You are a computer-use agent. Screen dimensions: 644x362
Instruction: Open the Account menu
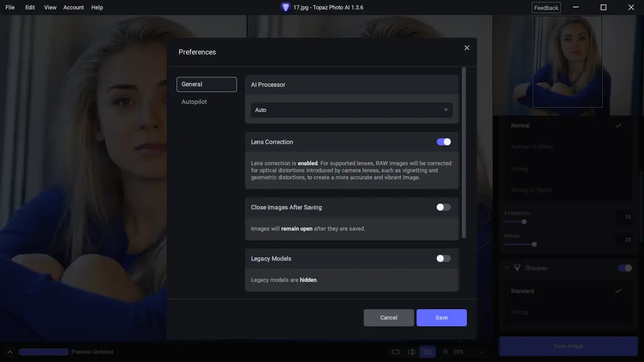point(73,8)
